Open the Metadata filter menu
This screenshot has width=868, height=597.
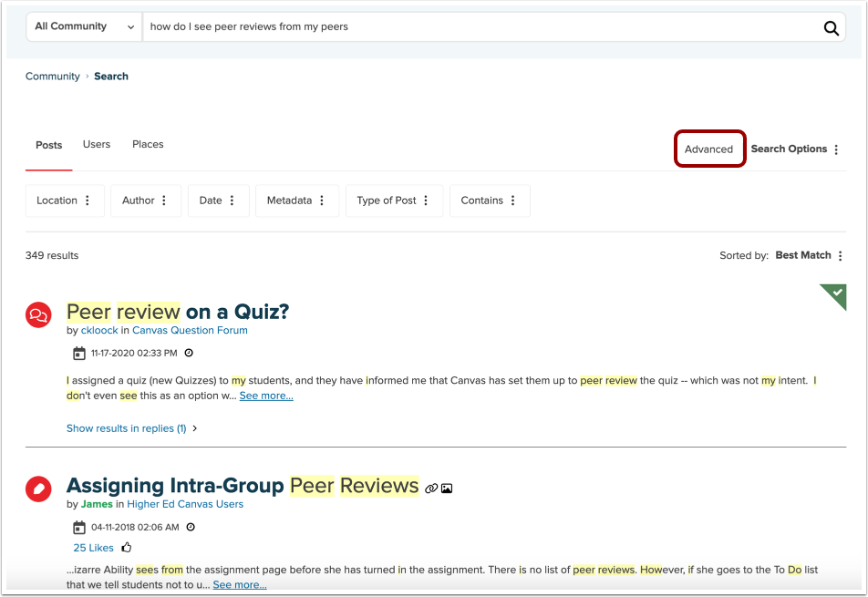coord(296,201)
